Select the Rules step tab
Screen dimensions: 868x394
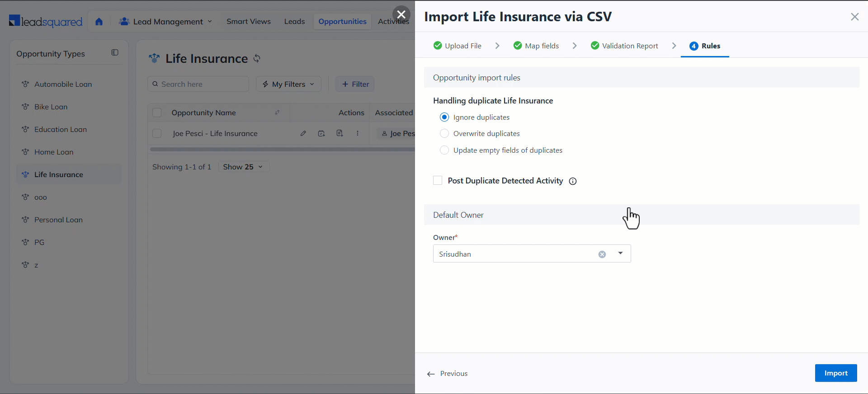pos(705,46)
